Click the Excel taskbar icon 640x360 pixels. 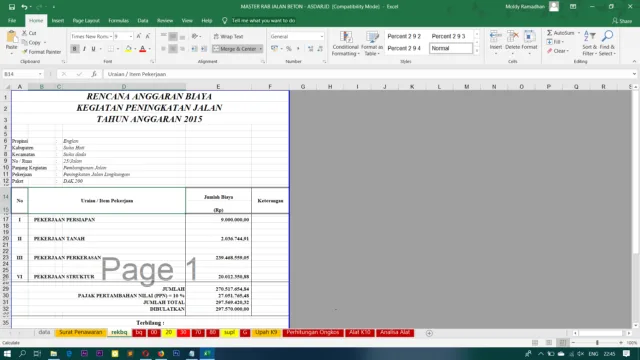[x=207, y=353]
